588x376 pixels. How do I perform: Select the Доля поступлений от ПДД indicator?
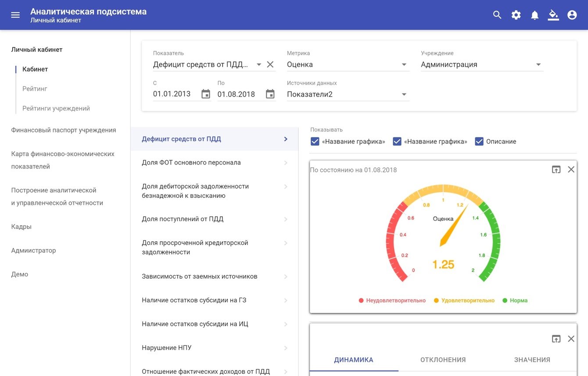point(183,219)
